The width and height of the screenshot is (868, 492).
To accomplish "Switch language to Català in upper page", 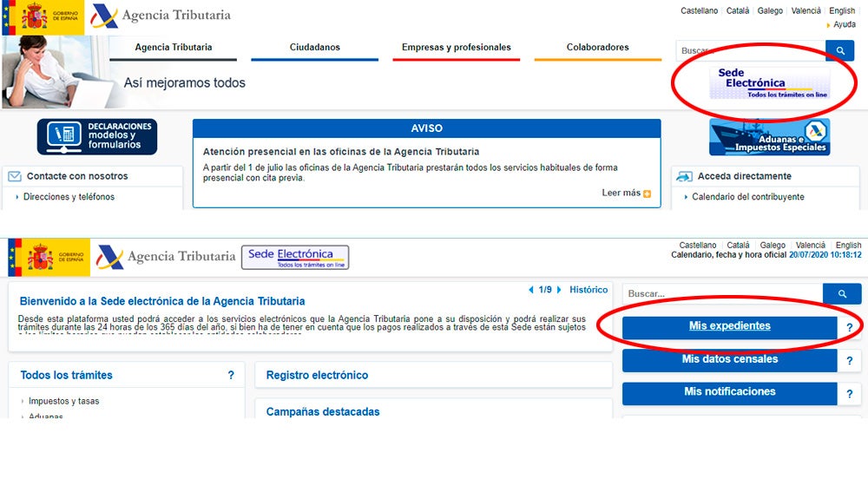I will tap(737, 10).
